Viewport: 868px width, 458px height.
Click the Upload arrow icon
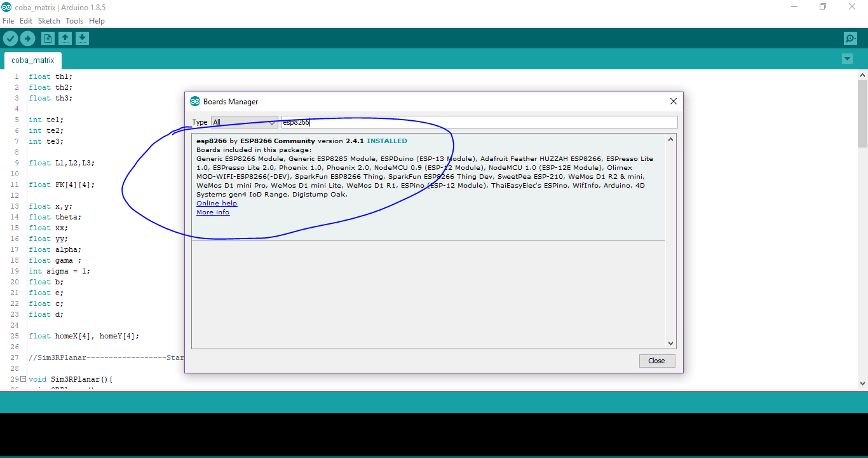(x=27, y=39)
